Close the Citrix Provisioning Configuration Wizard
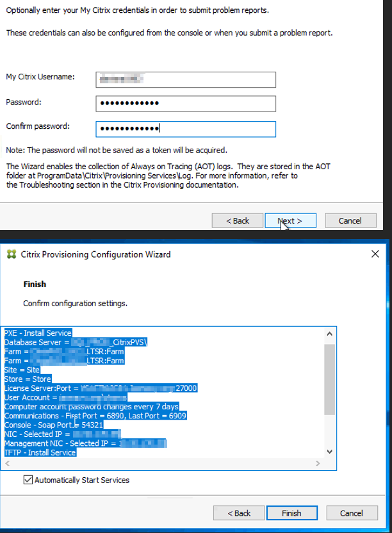This screenshot has width=392, height=533. tap(375, 254)
